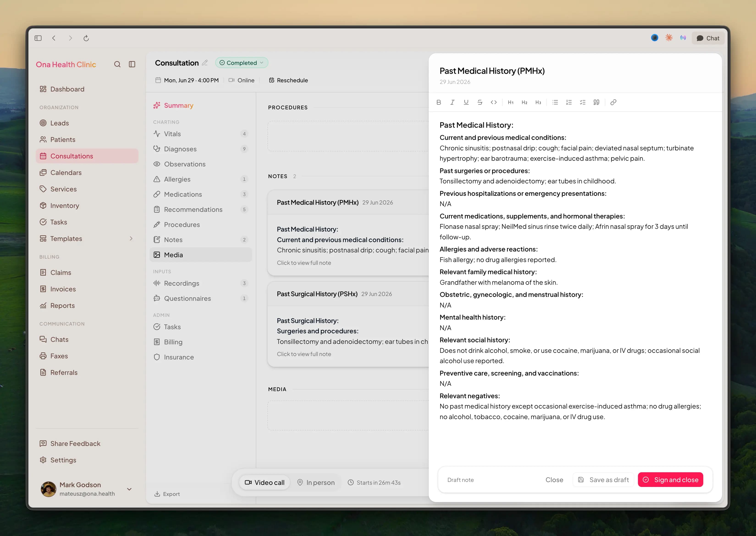Toggle bold formatting in note editor

coord(439,102)
